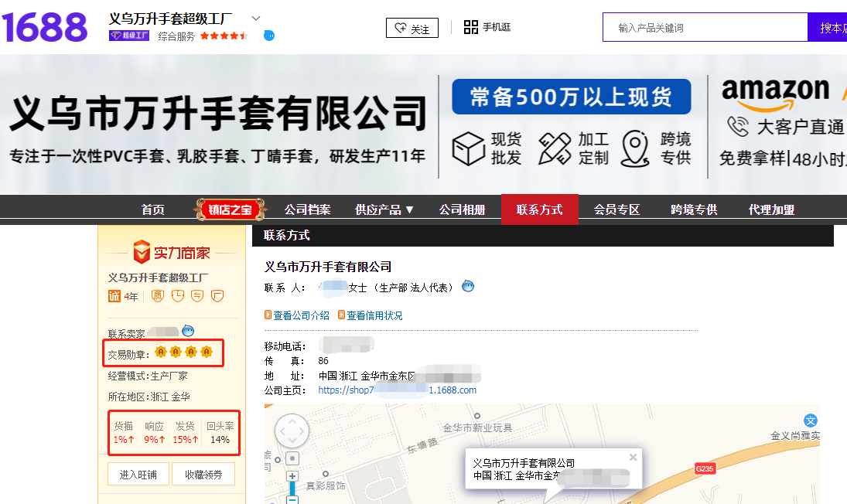Screen dimensions: 847x504
Task: Click the blue 文 marker on the map
Action: [x=811, y=421]
